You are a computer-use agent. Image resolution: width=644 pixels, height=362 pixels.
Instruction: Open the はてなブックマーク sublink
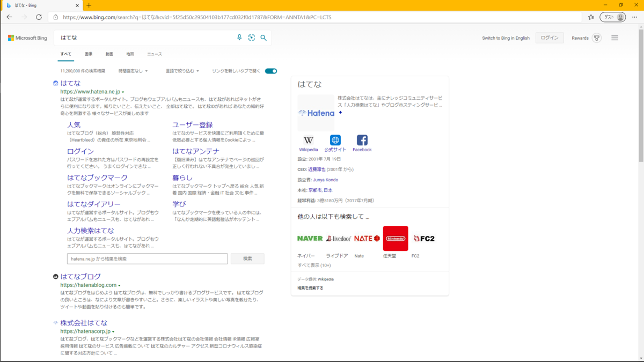[x=97, y=178]
